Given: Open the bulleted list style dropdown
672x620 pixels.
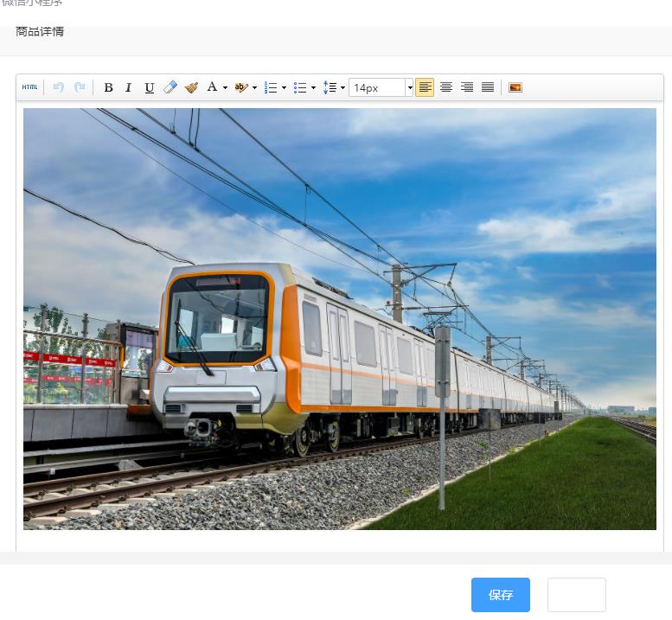Looking at the screenshot, I should coord(313,88).
